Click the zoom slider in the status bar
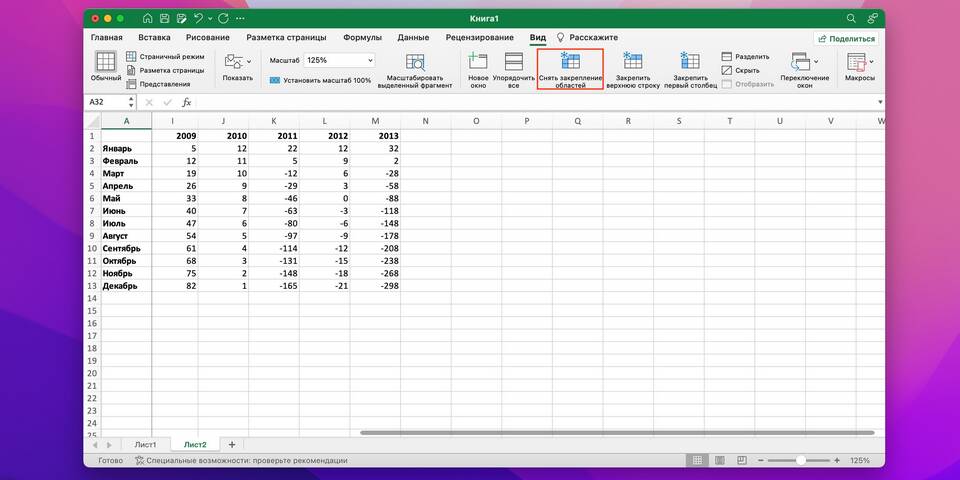This screenshot has width=960, height=480. click(x=800, y=461)
